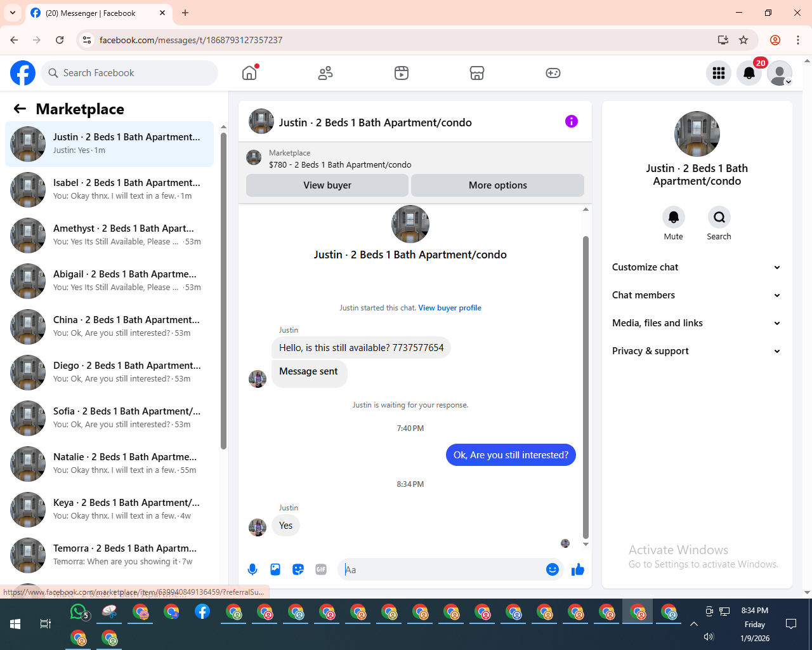Send a thumbs-up like
The width and height of the screenshot is (812, 650).
tap(578, 569)
